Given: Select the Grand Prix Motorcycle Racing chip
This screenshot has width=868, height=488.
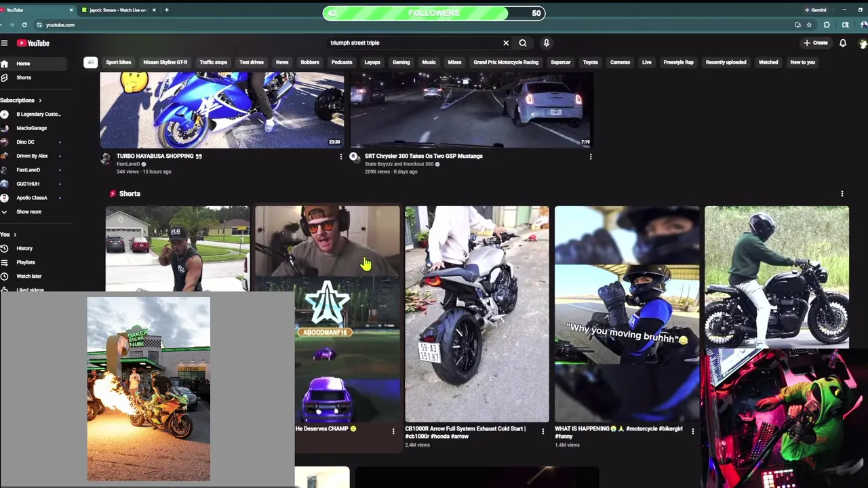Looking at the screenshot, I should point(506,62).
